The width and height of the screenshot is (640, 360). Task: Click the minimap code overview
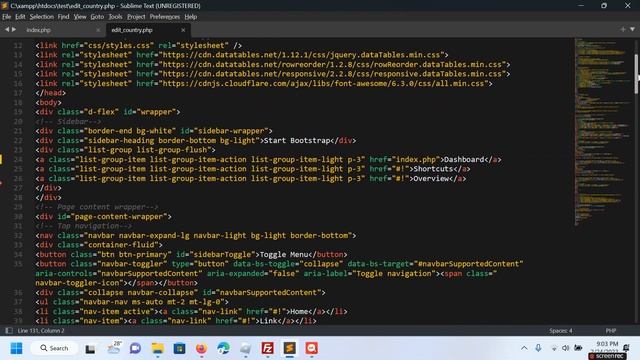602,131
